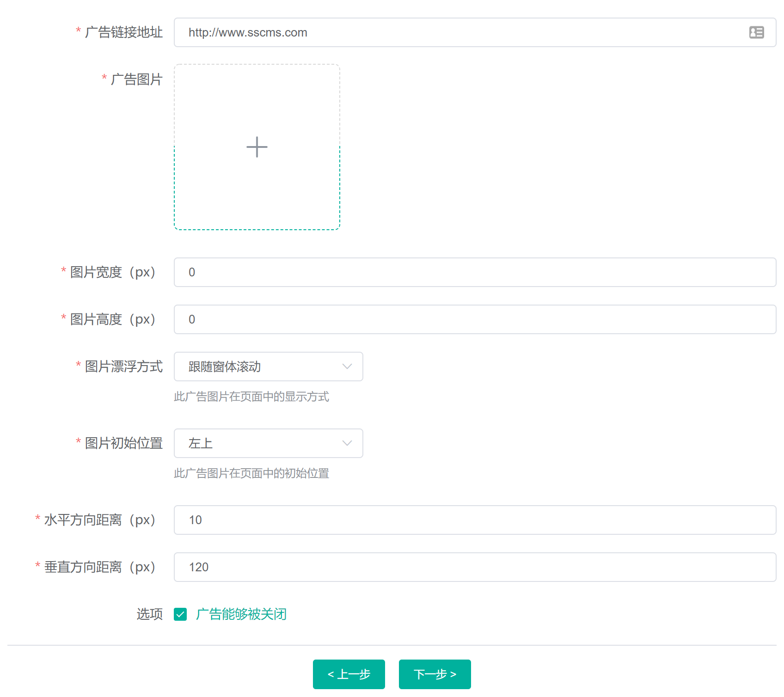
Task: Click the chevron arrow beside 左上
Action: click(x=347, y=443)
